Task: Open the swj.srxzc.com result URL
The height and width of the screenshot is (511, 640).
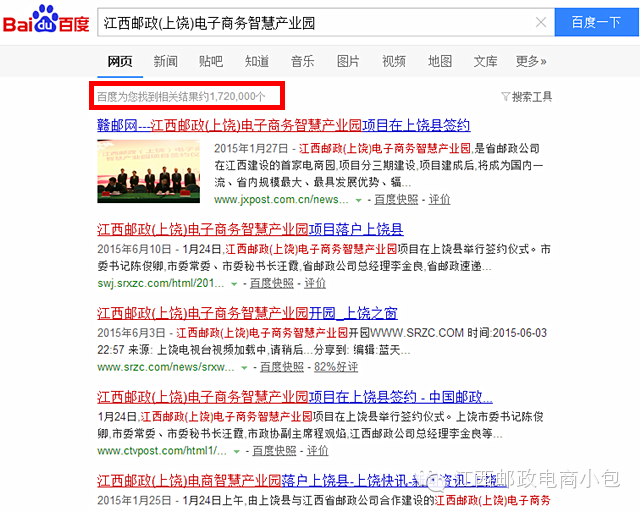Action: tap(161, 283)
